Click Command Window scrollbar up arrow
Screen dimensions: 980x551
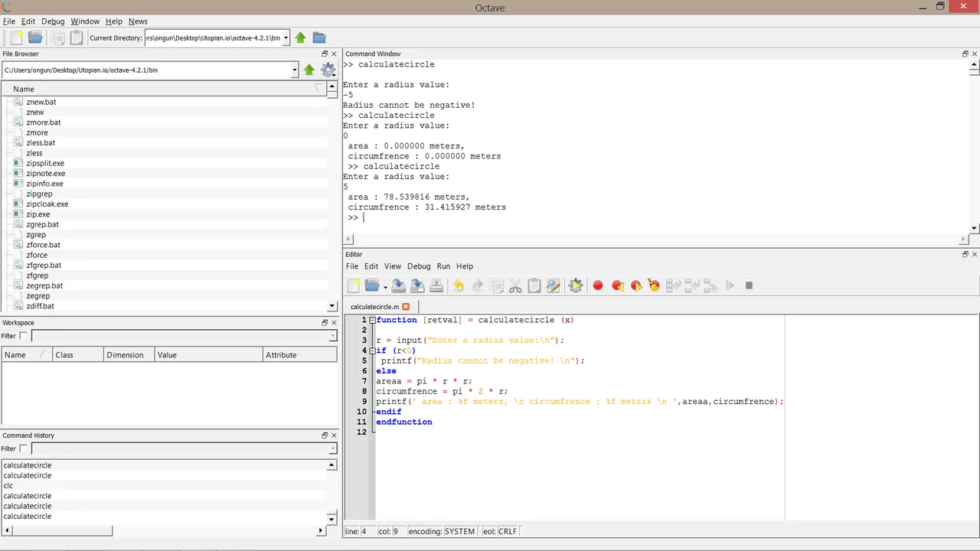(x=975, y=64)
